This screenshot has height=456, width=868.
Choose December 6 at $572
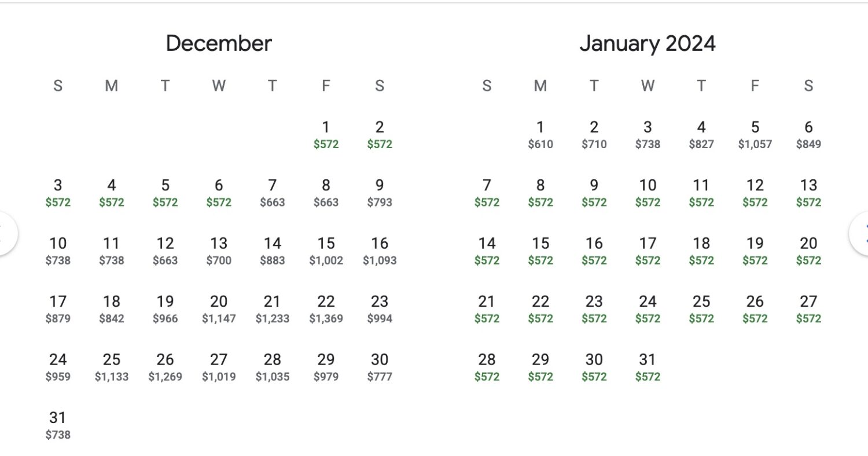(x=219, y=193)
